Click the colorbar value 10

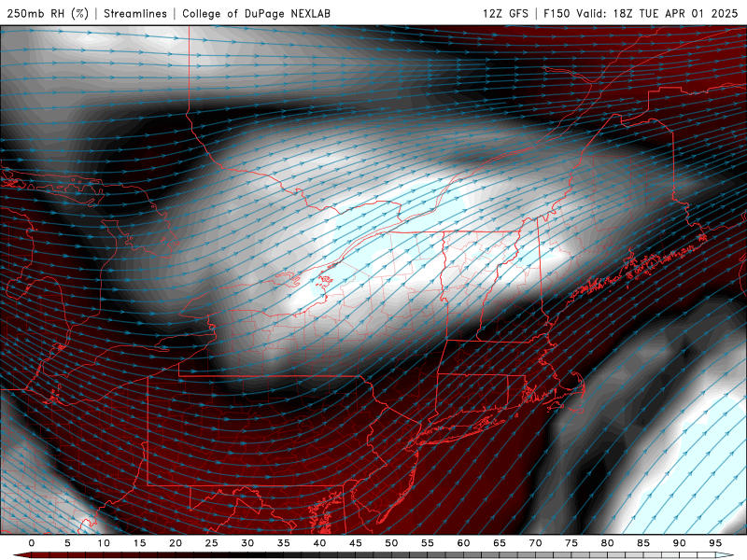[104, 543]
